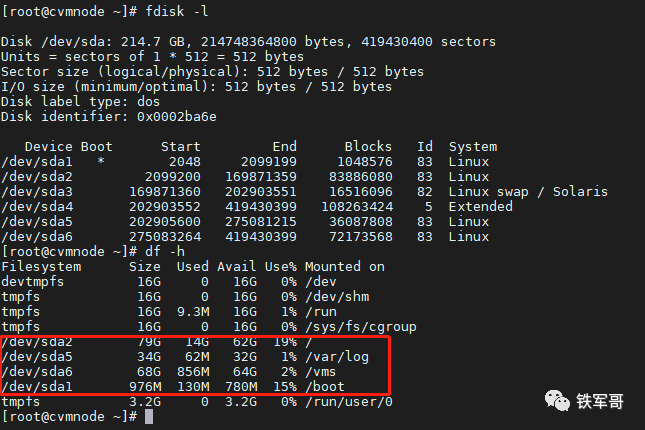This screenshot has width=645, height=430.
Task: Click the 'df -h' command text
Action: click(x=165, y=251)
